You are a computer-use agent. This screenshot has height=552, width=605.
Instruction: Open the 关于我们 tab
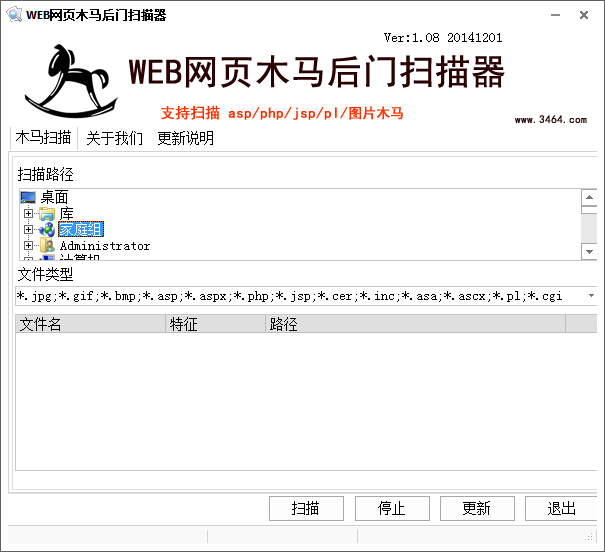point(114,138)
